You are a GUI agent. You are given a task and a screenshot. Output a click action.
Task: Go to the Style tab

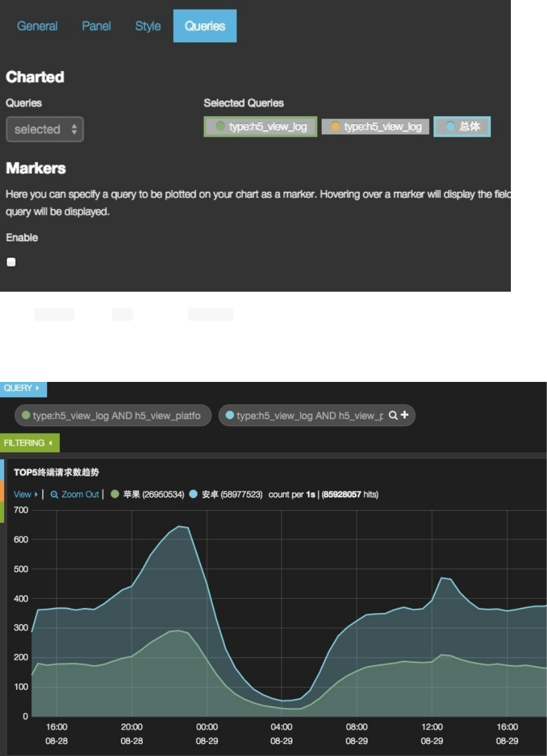(148, 26)
